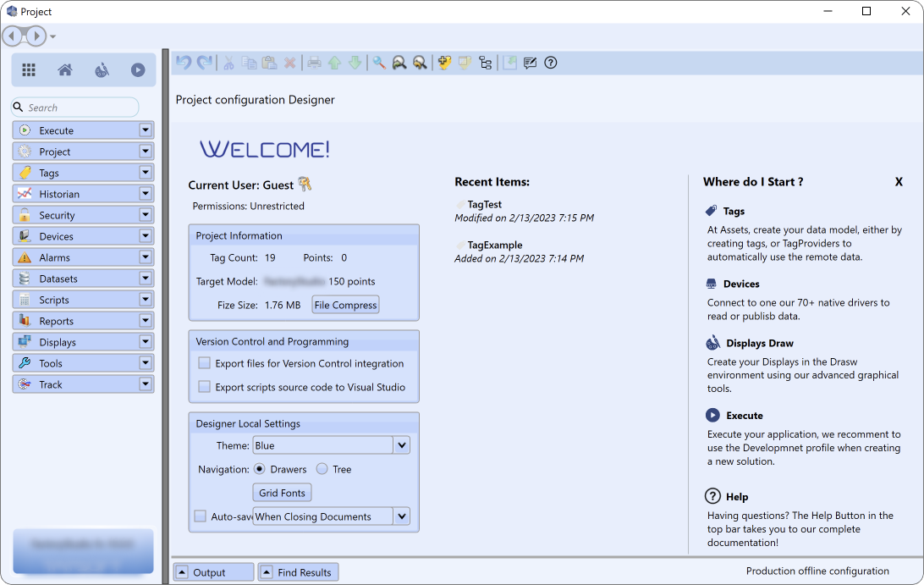Image resolution: width=924 pixels, height=585 pixels.
Task: Open the Draw palette icon
Action: [x=102, y=70]
